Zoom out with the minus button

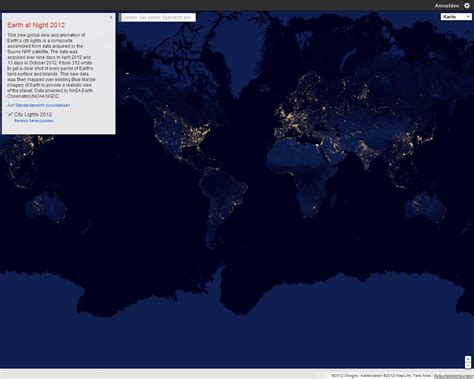pyautogui.click(x=468, y=365)
